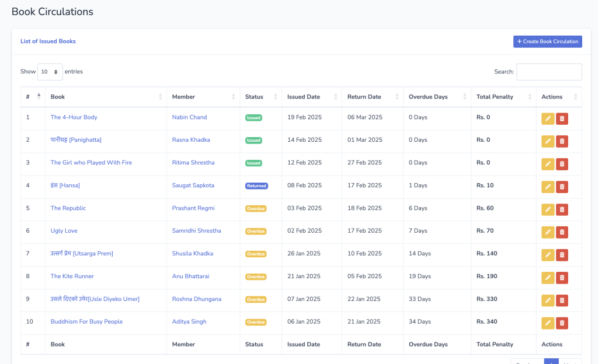The width and height of the screenshot is (598, 364).
Task: Sort by Issued Date column header
Action: [312, 97]
